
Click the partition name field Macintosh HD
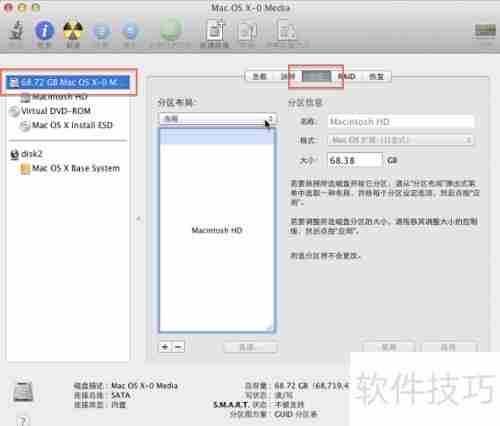pyautogui.click(x=400, y=122)
